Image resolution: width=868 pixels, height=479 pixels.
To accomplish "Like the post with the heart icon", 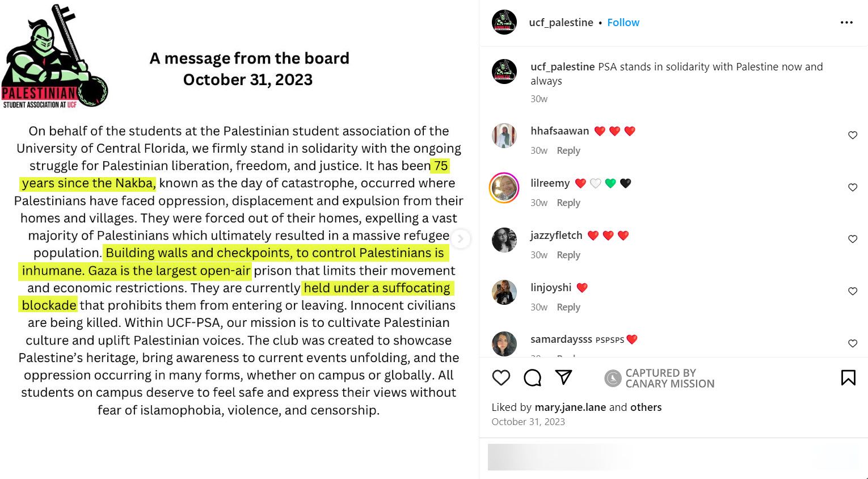I will [501, 378].
